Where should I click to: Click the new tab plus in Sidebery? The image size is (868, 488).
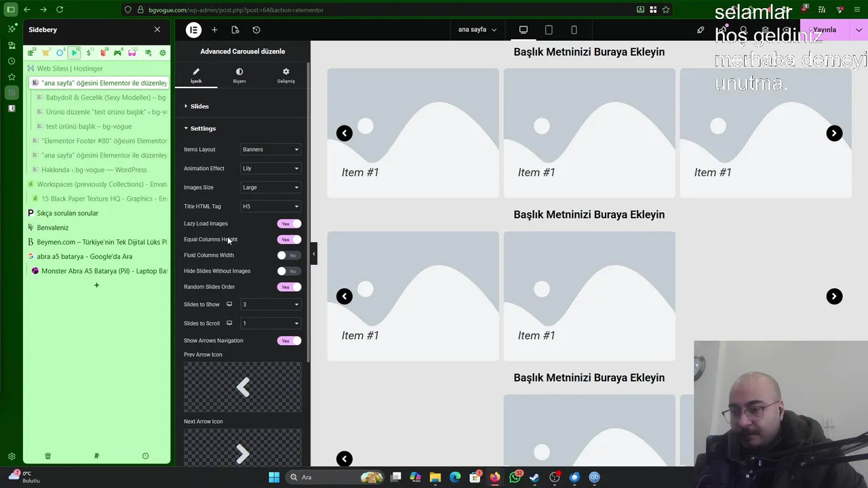(96, 285)
